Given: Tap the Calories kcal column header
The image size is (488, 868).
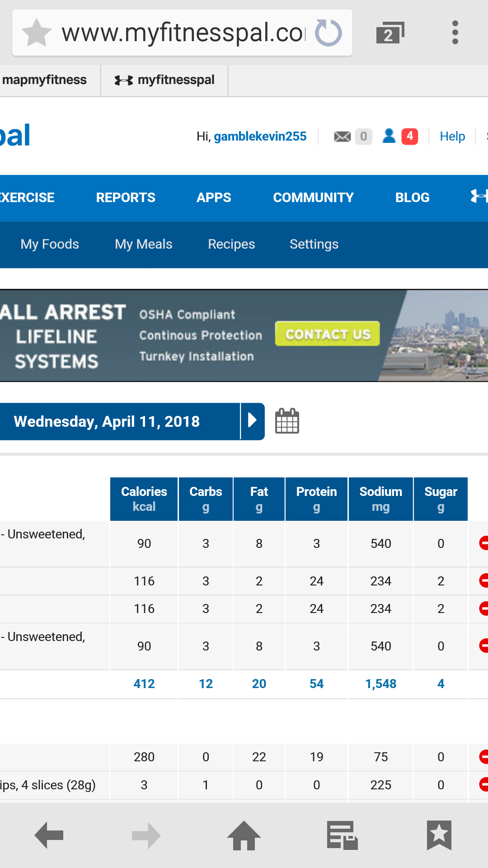Looking at the screenshot, I should pyautogui.click(x=144, y=499).
